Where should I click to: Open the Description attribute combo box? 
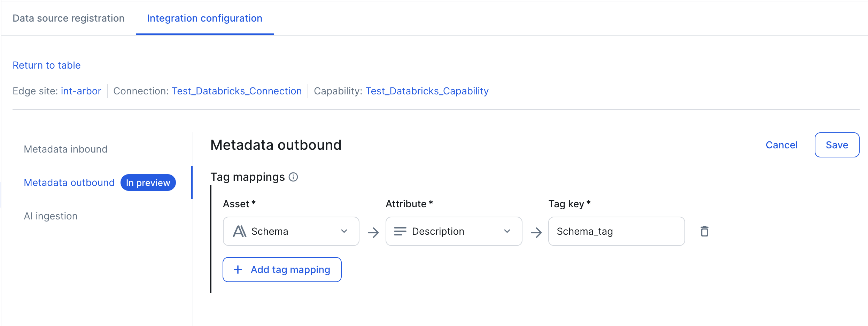coord(454,231)
